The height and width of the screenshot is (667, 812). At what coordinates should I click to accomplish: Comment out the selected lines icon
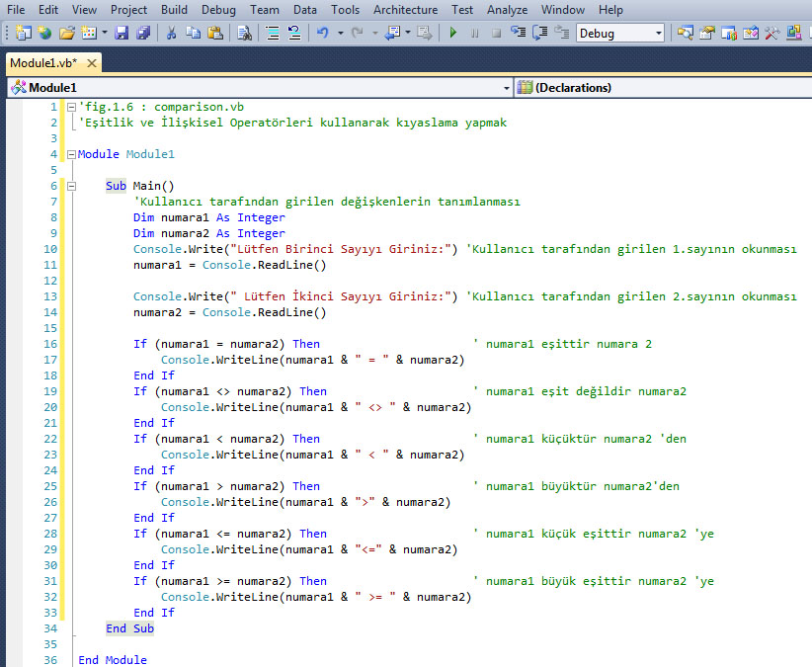point(273,34)
